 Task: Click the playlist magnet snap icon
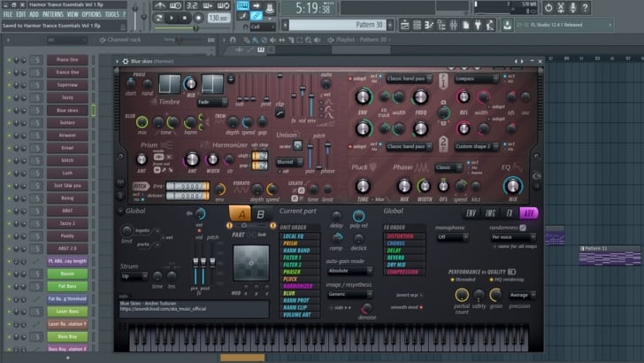(233, 40)
